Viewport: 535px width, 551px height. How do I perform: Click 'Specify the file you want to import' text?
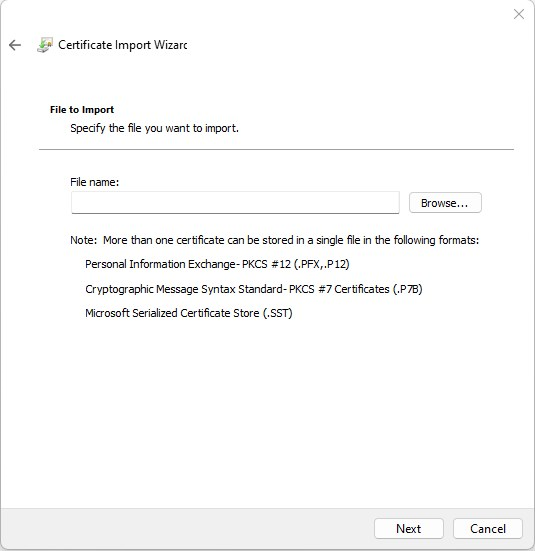click(x=154, y=128)
